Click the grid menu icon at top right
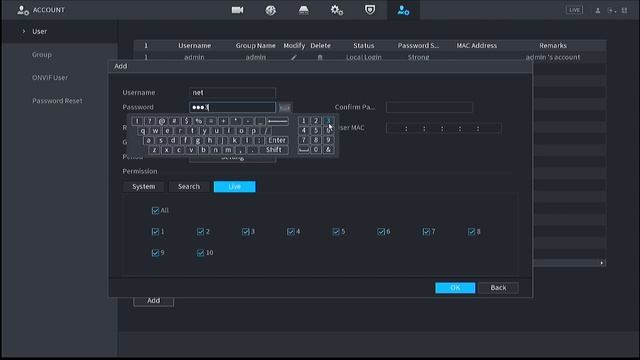This screenshot has width=640, height=360. point(624,10)
